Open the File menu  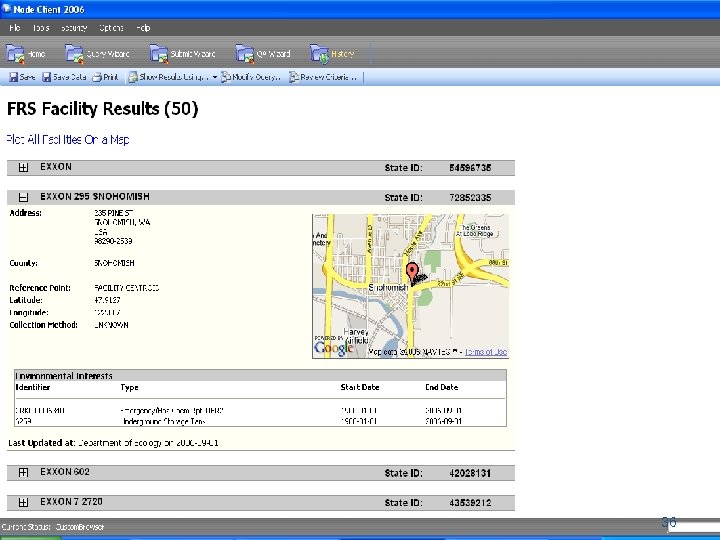point(16,27)
